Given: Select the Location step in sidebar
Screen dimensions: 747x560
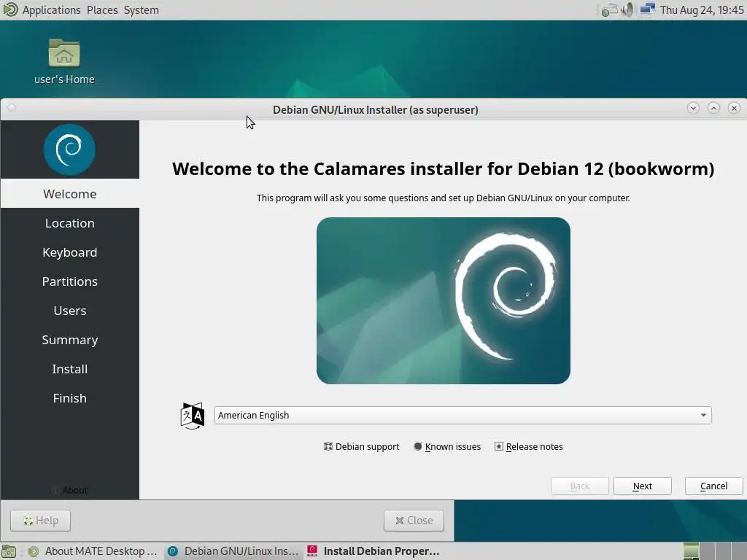Looking at the screenshot, I should pos(69,223).
